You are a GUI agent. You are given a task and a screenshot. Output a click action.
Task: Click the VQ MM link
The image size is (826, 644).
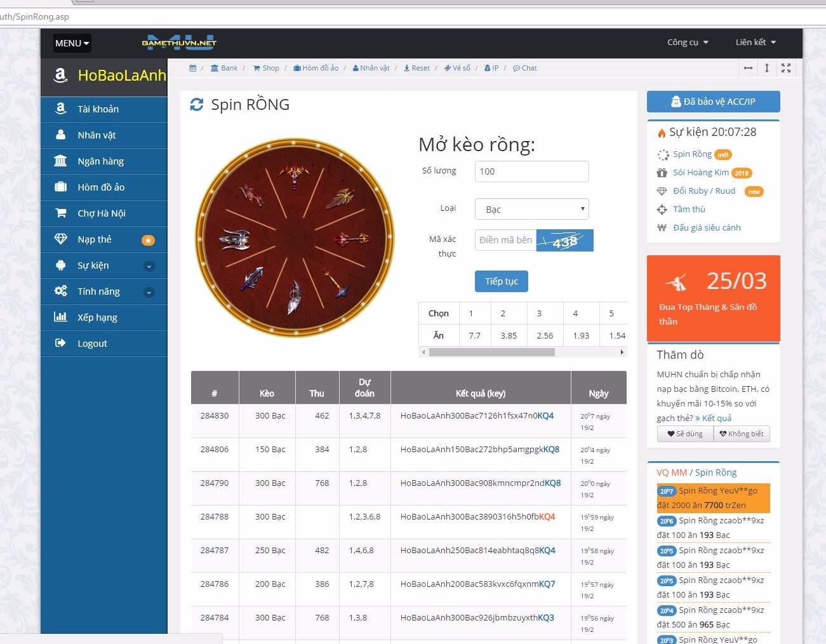(672, 473)
